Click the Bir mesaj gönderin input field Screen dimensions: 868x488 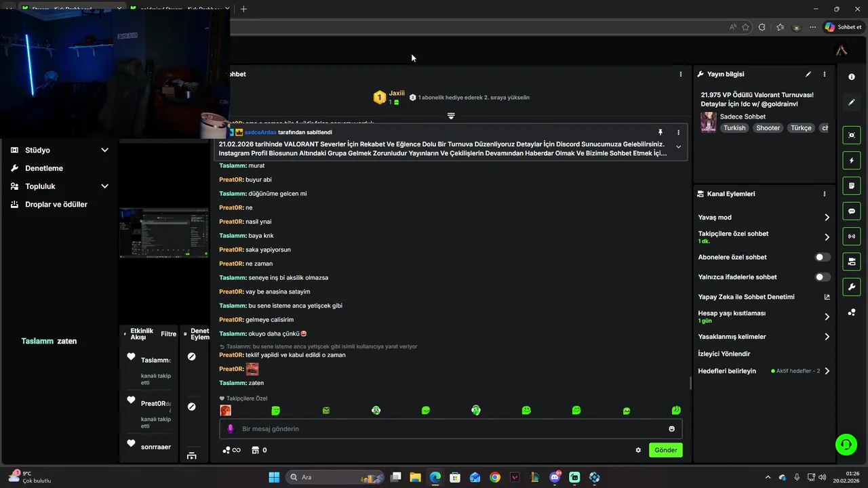click(450, 428)
